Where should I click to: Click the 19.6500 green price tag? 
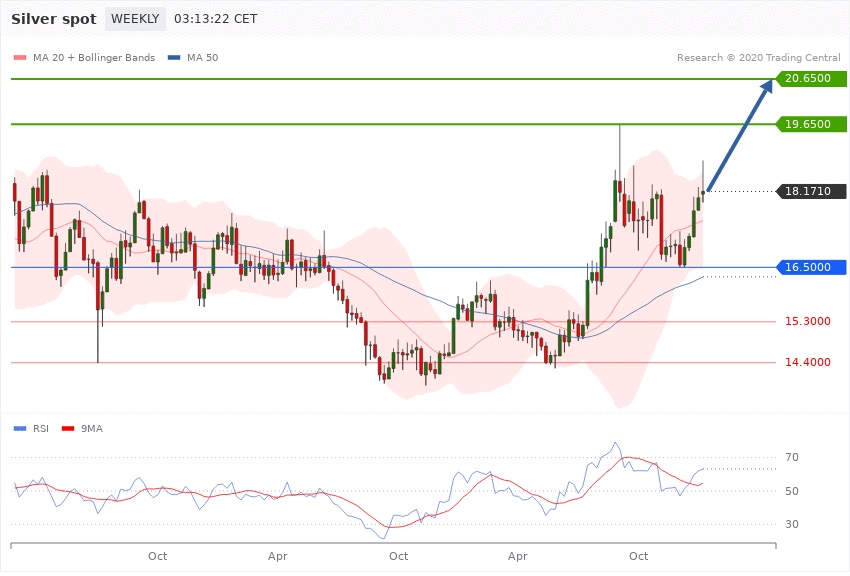click(x=810, y=124)
